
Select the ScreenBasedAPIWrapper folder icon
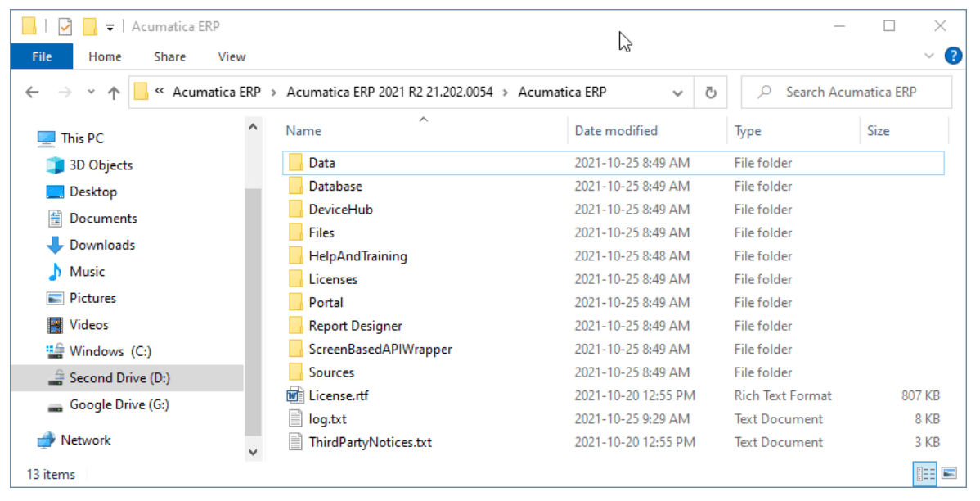click(295, 349)
